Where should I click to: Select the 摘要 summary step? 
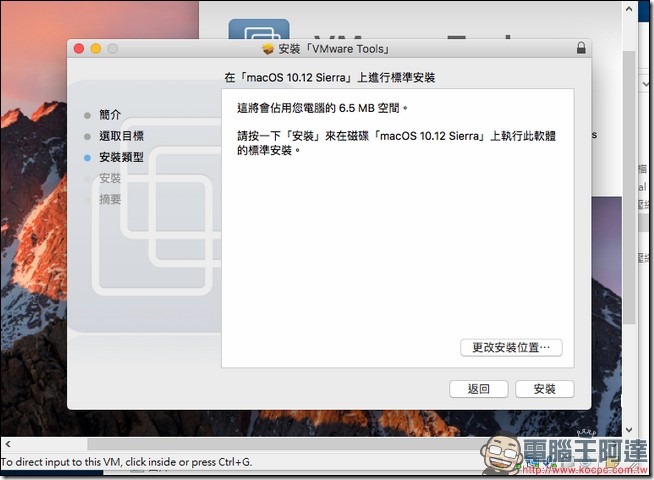pos(110,200)
